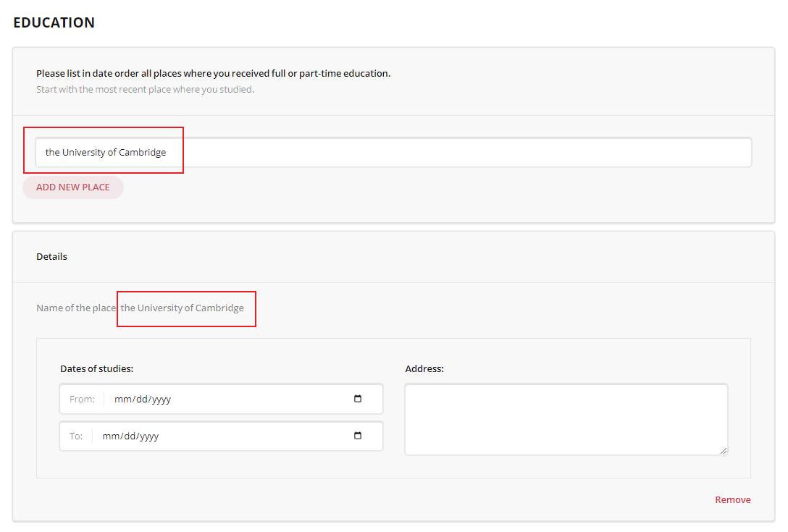Screen dimensions: 788x532
Task: Open the calendar picker for To date
Action: [x=357, y=436]
